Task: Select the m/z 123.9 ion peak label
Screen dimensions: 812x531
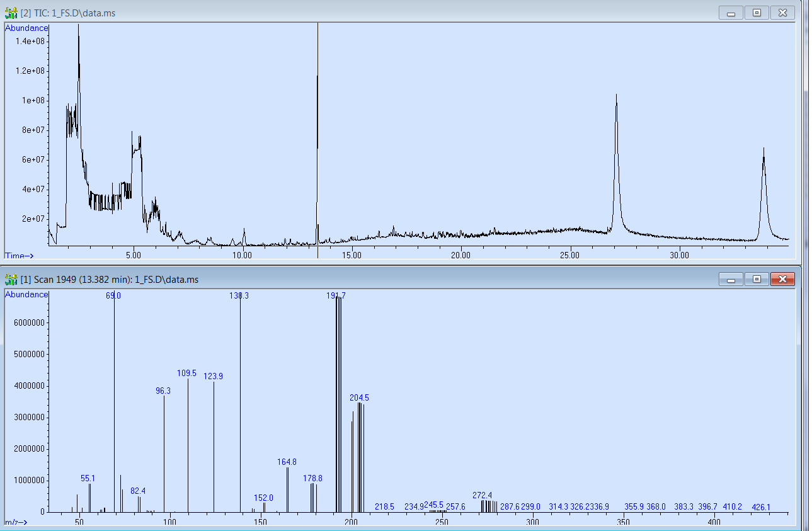Action: click(213, 377)
